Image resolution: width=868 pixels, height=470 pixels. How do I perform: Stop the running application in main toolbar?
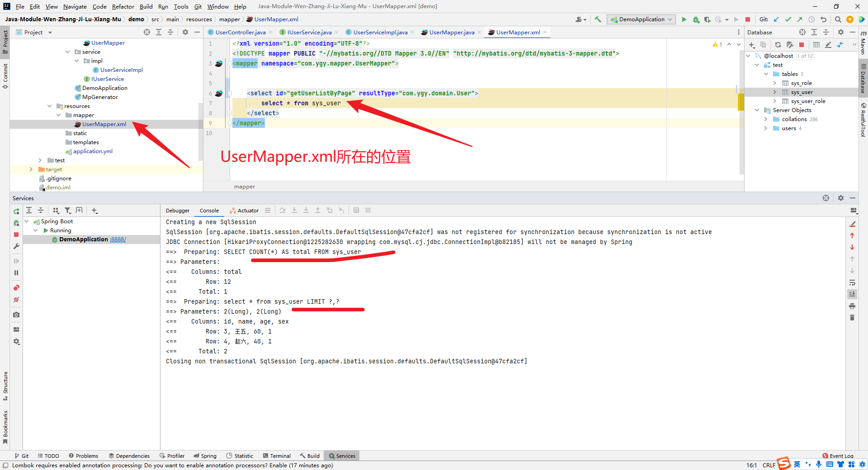[748, 19]
